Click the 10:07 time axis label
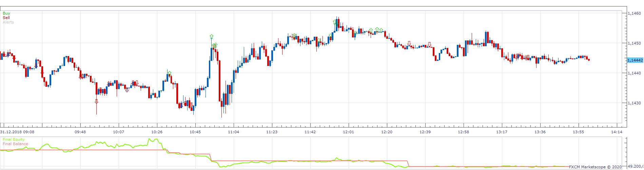 [119, 132]
